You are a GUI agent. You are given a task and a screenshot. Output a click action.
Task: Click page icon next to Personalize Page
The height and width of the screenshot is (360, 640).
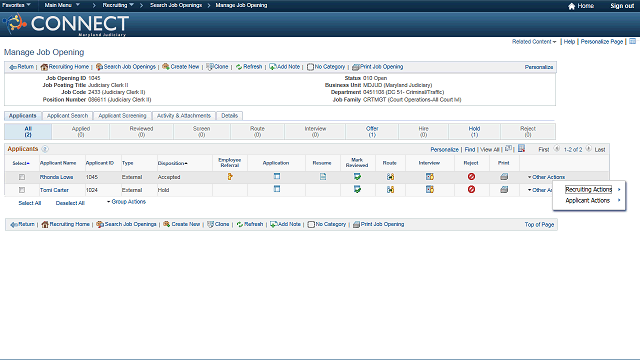[x=632, y=41]
